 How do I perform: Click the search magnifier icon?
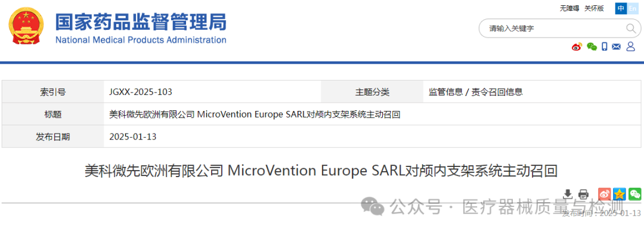630,29
